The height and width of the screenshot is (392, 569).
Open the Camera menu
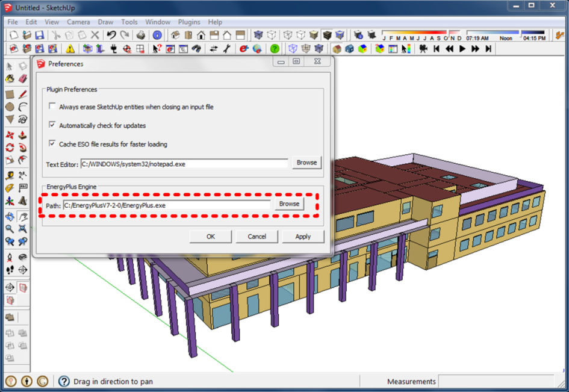point(78,22)
